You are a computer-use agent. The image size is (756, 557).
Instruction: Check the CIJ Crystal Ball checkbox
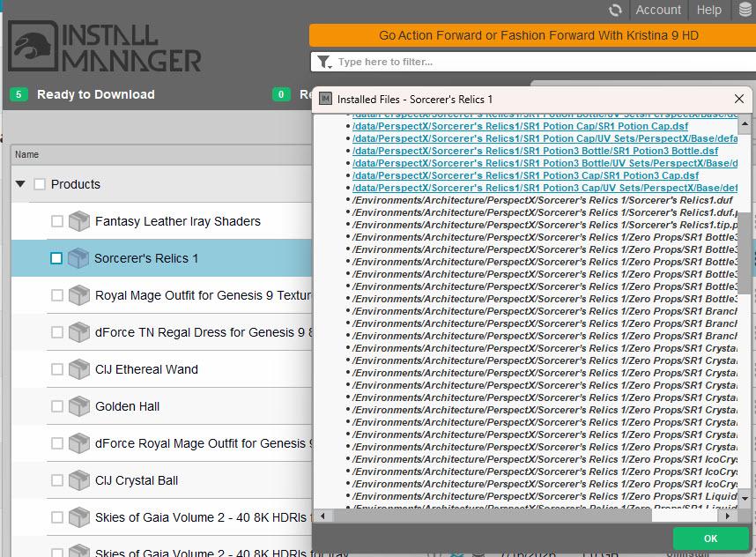click(x=57, y=480)
